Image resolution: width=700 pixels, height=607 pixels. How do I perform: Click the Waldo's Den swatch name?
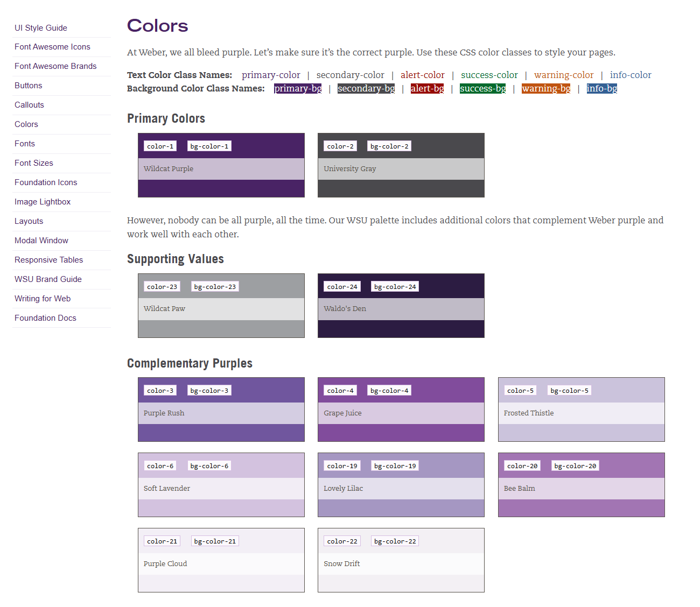point(345,309)
